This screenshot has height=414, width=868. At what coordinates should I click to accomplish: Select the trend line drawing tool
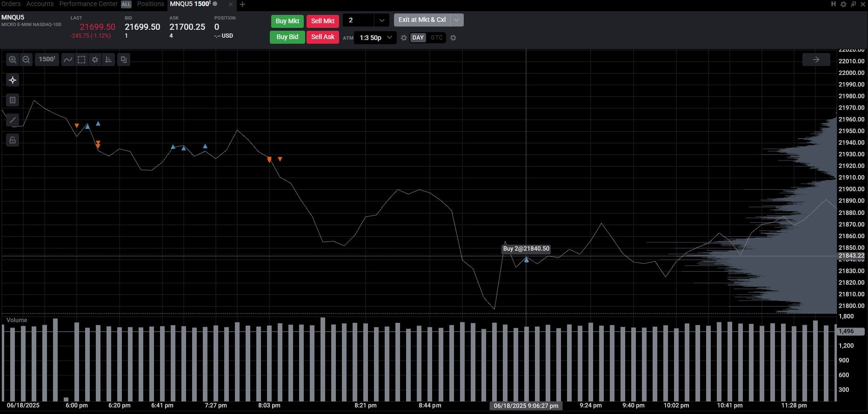tap(13, 120)
